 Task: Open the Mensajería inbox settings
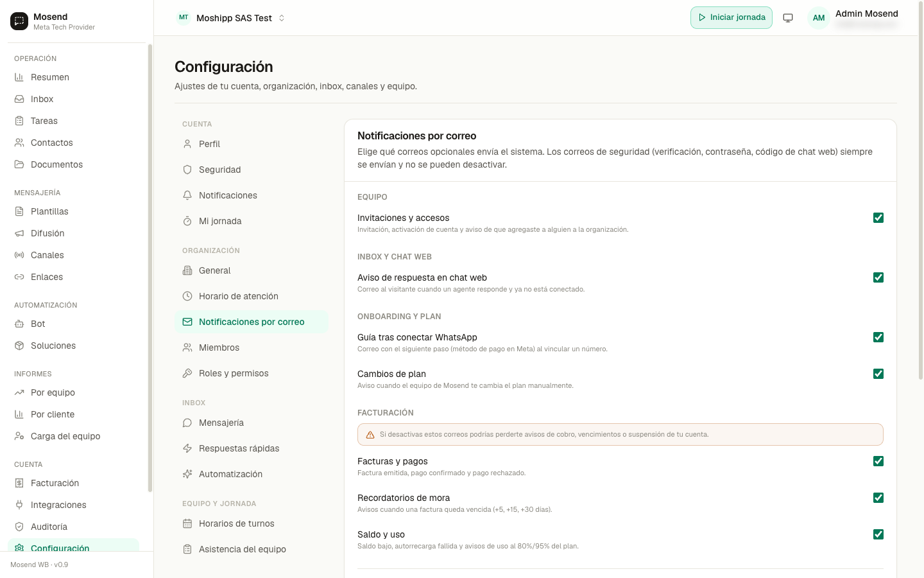click(252, 423)
